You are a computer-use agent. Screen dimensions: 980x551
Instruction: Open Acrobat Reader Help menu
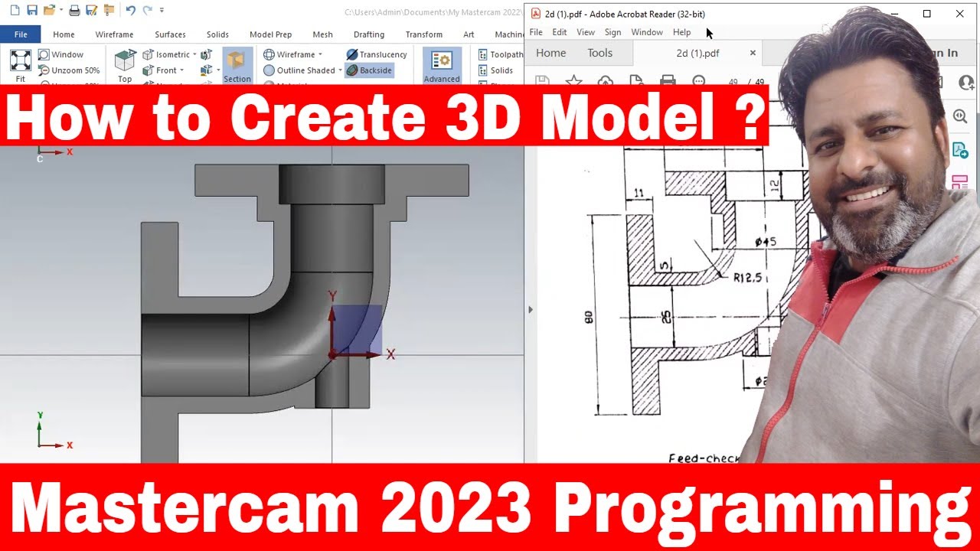[x=681, y=32]
